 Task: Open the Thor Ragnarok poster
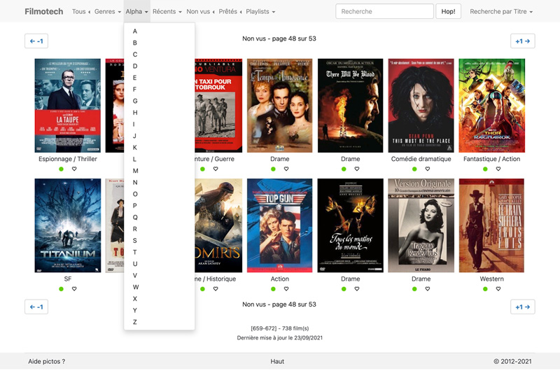(x=492, y=106)
